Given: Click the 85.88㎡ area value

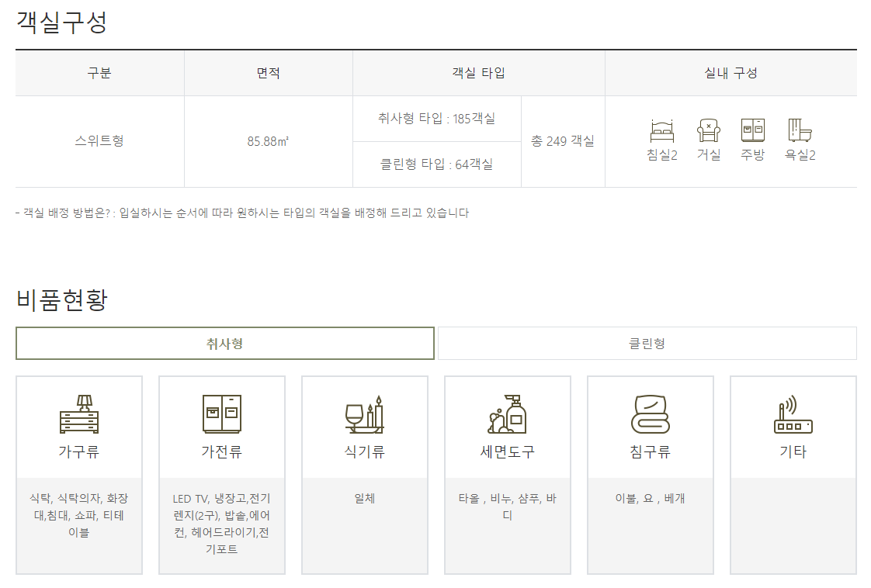Looking at the screenshot, I should [268, 140].
